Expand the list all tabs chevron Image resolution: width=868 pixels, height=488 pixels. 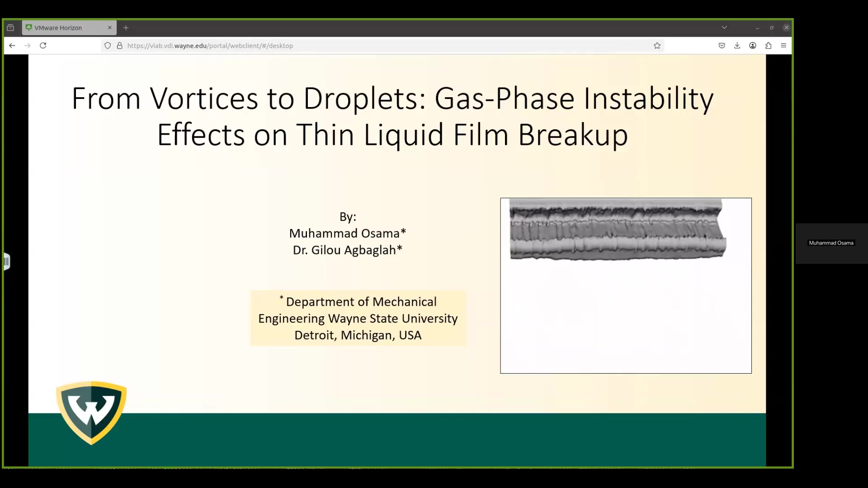tap(724, 28)
